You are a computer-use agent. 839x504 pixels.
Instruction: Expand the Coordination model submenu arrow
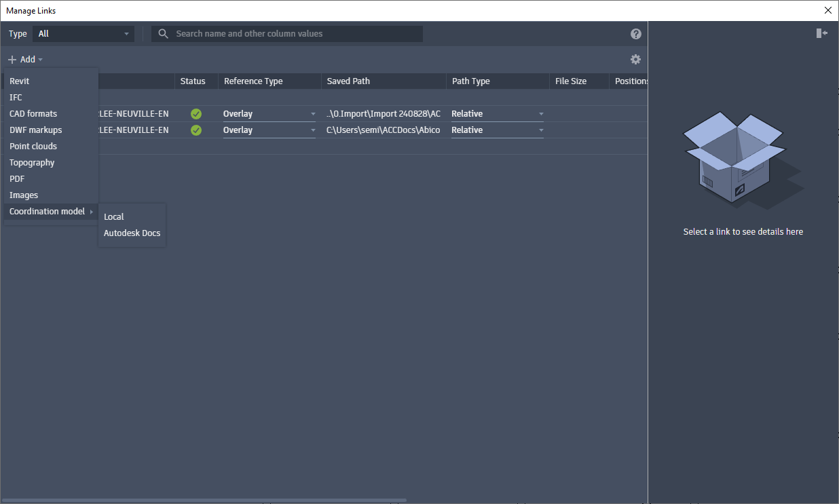click(92, 211)
